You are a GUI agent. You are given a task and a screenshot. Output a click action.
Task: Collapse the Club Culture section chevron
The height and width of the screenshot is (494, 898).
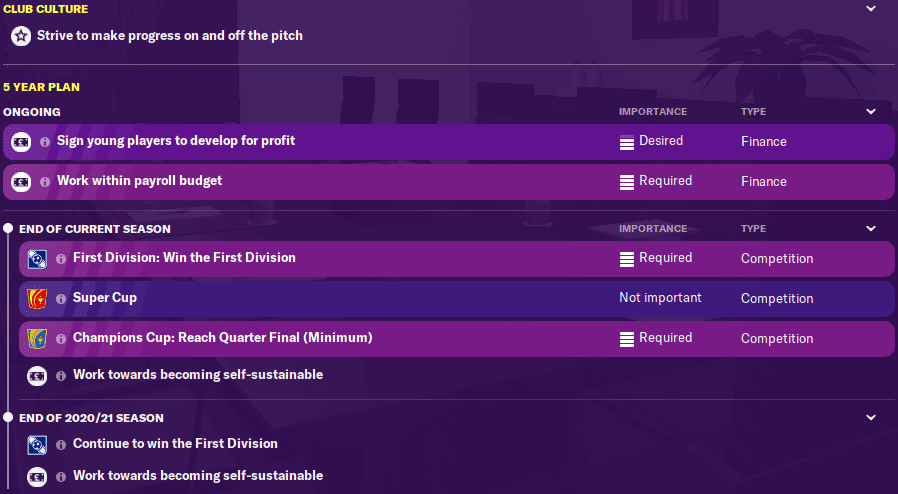click(x=871, y=9)
